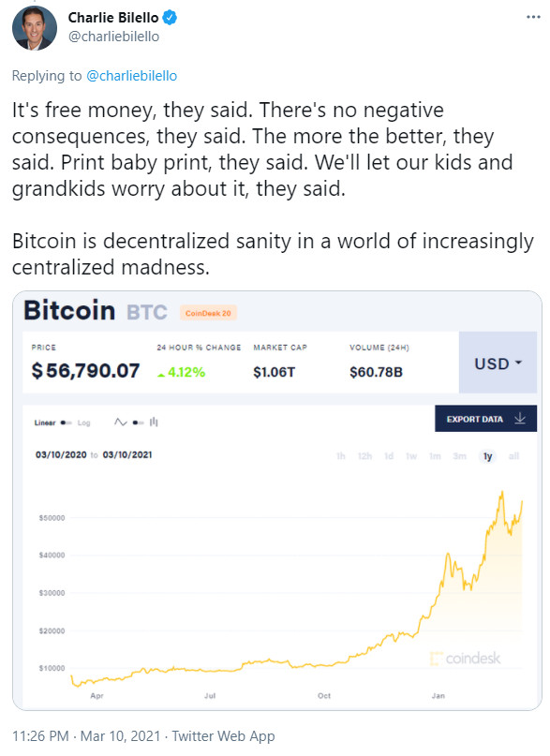
Task: Click the end date 03/10/2021
Action: pos(127,454)
